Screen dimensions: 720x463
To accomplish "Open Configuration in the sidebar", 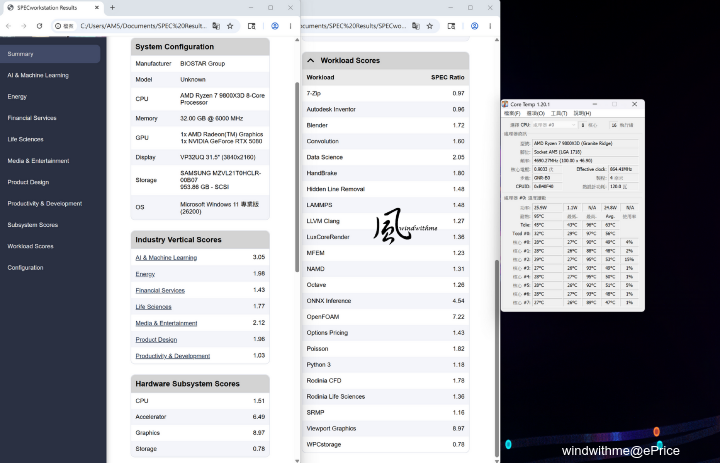I will point(25,267).
